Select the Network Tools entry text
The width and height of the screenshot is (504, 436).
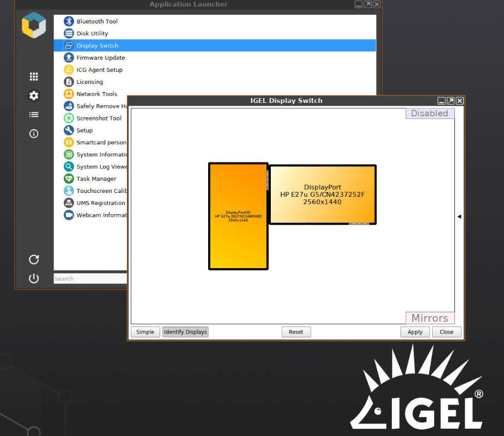click(x=97, y=94)
